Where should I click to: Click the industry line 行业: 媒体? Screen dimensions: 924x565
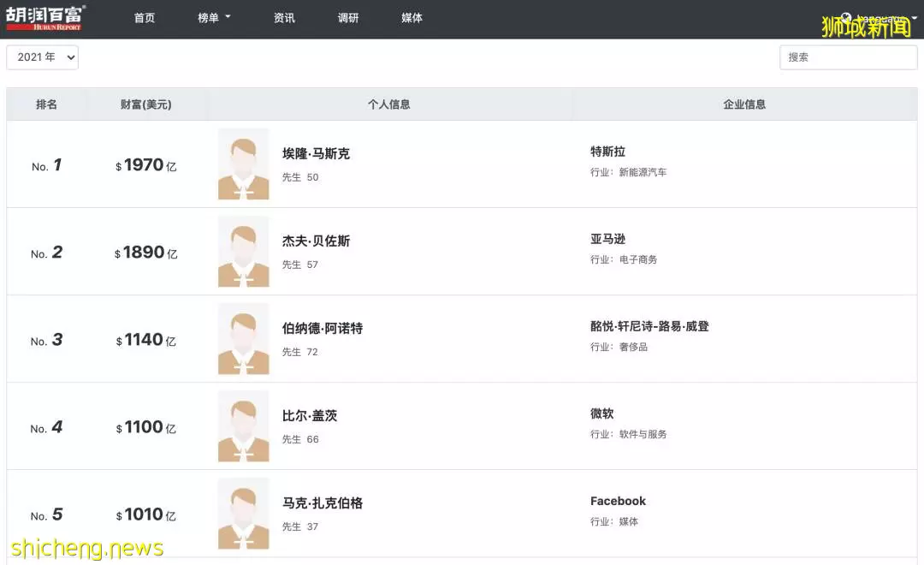[x=614, y=521]
